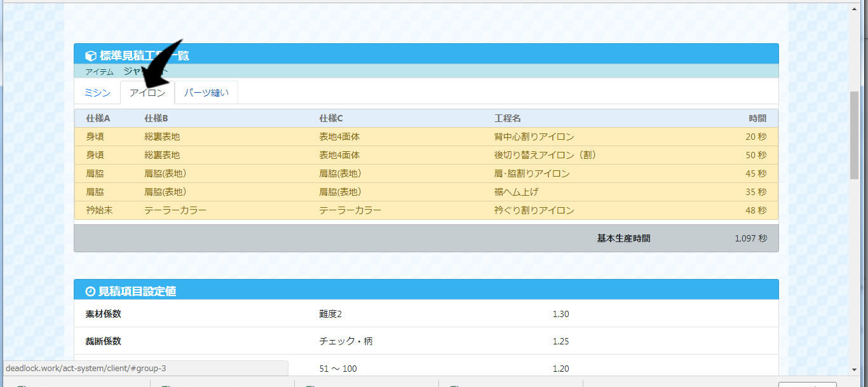Select the 裾ヘム上げ process name
868x387 pixels.
point(516,192)
